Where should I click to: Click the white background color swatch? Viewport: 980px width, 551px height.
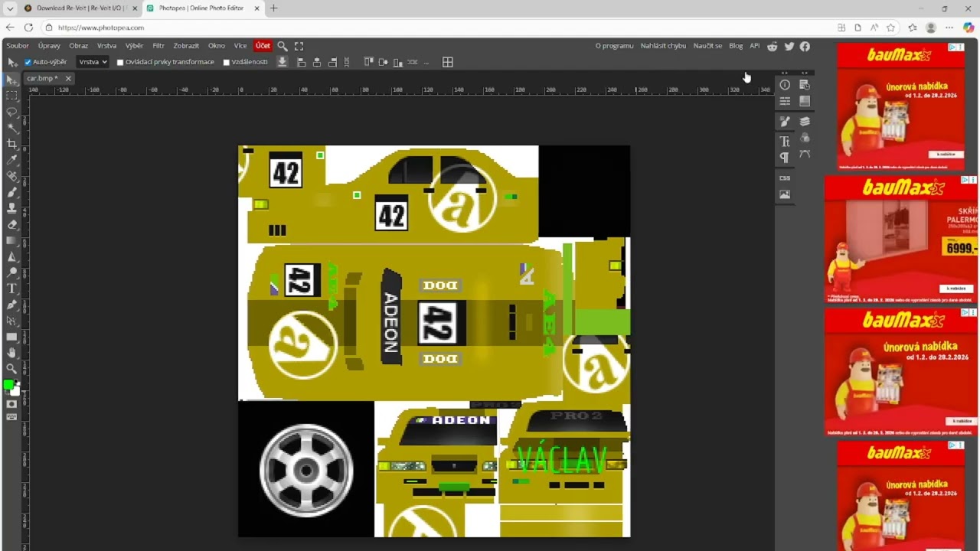[15, 390]
